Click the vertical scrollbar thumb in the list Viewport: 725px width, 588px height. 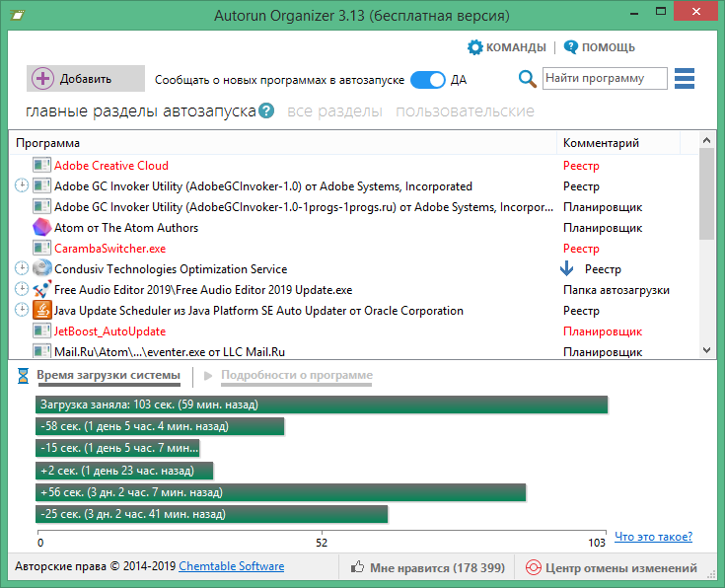point(706,193)
